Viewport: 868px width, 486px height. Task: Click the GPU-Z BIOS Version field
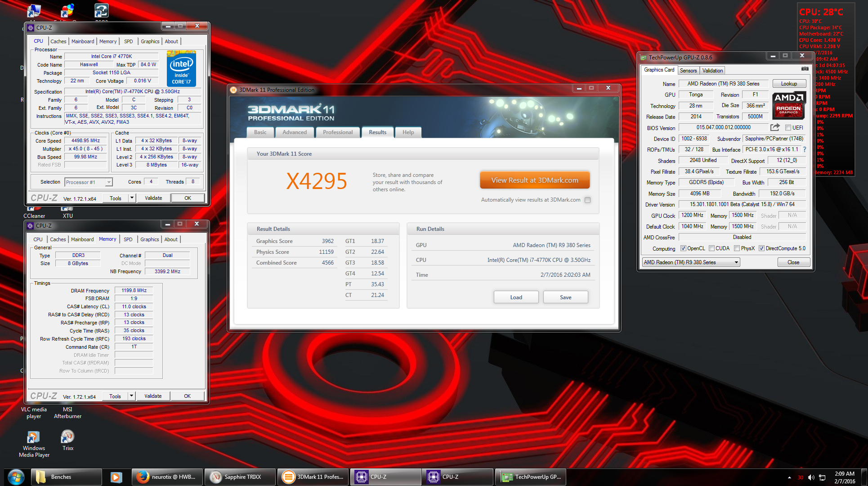point(723,127)
